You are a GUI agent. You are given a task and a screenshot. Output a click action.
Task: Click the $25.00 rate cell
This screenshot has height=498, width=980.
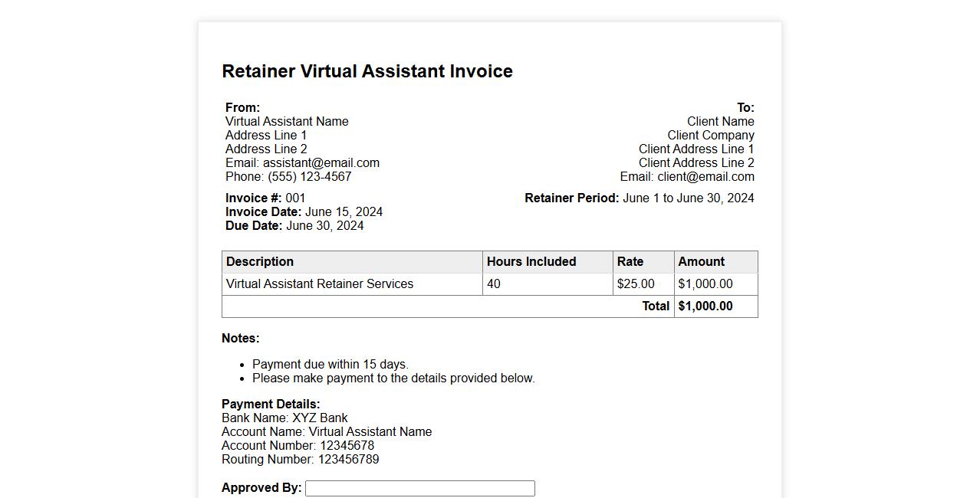point(636,284)
